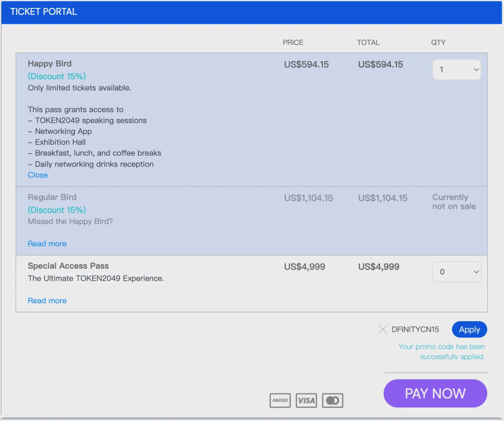This screenshot has width=504, height=421.
Task: Click the PAY NOW button
Action: pyautogui.click(x=435, y=393)
